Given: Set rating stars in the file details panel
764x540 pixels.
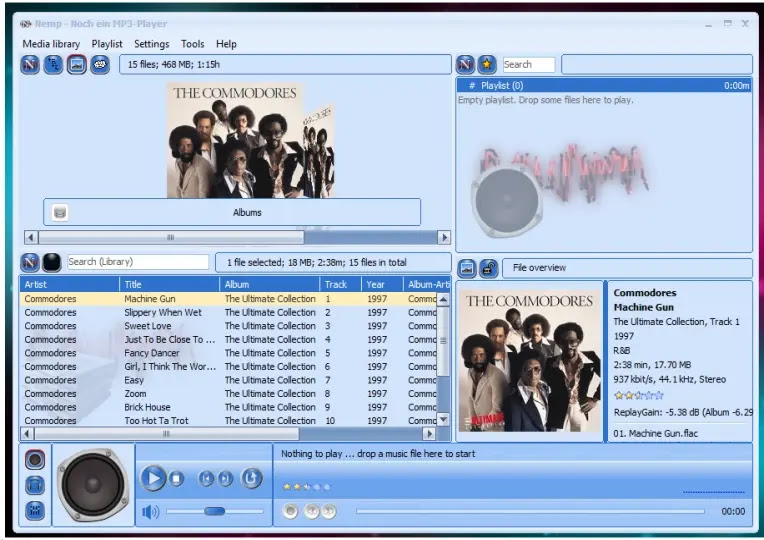Looking at the screenshot, I should click(639, 395).
